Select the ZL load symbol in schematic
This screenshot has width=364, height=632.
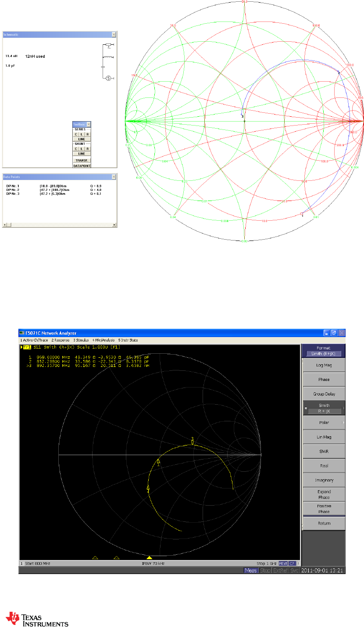pos(108,45)
